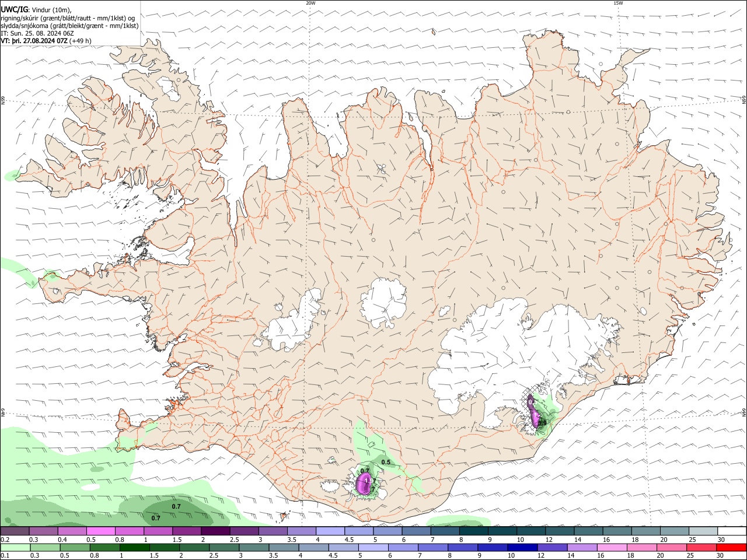The height and width of the screenshot is (560, 747).
Task: Select the 'slydda/snjókoma' legend description line
Action: [x=69, y=26]
